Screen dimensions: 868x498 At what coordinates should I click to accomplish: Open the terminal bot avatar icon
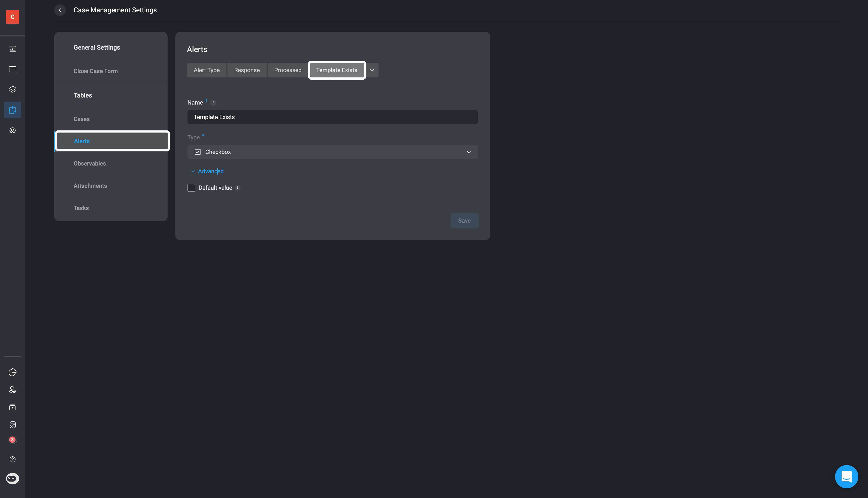(13, 478)
